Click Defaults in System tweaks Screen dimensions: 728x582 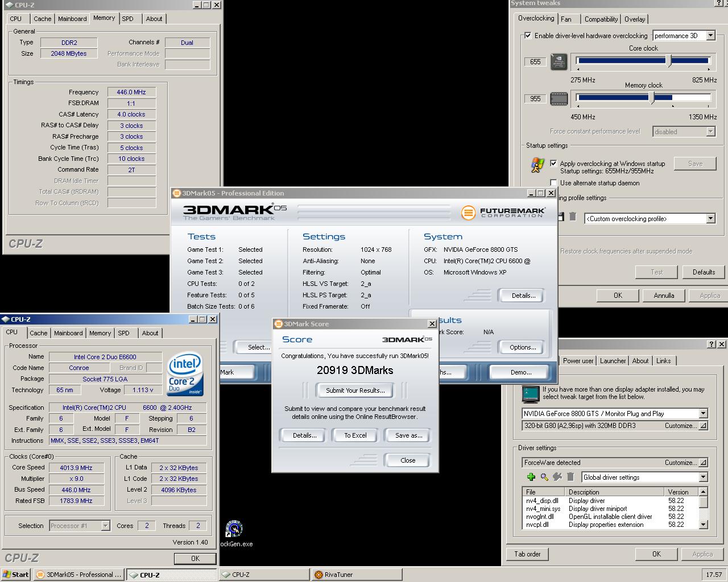click(x=704, y=272)
